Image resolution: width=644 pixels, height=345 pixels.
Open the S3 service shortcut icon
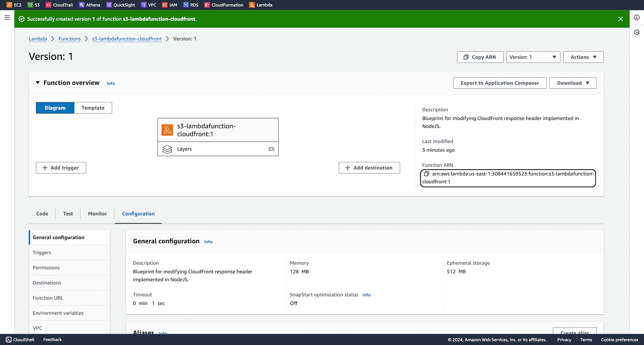[30, 5]
